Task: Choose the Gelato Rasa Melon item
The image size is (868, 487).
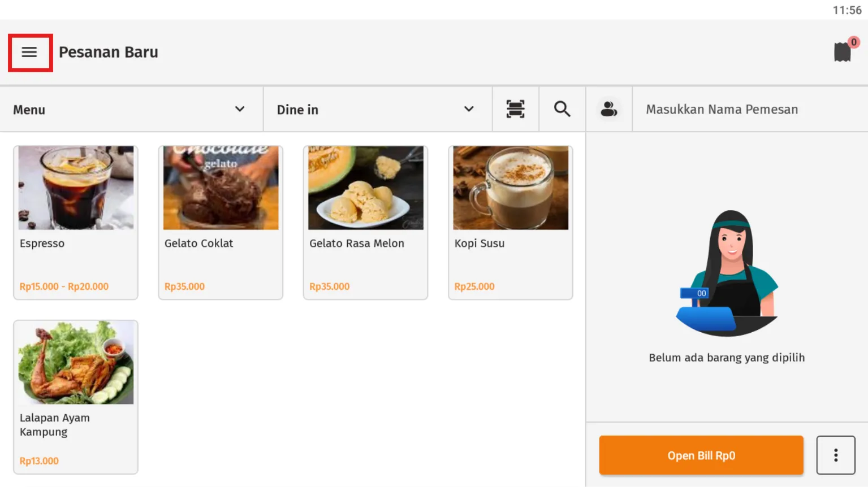Action: tap(365, 223)
